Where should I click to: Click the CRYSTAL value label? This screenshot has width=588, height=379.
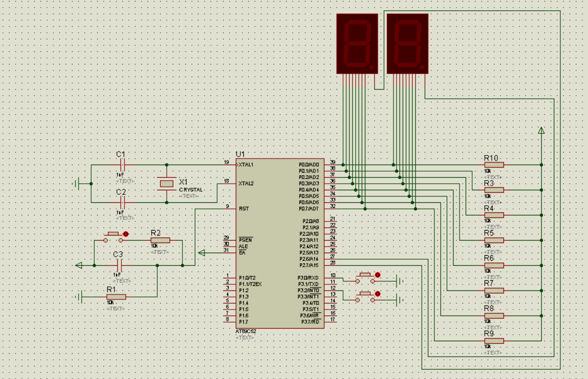[x=191, y=190]
